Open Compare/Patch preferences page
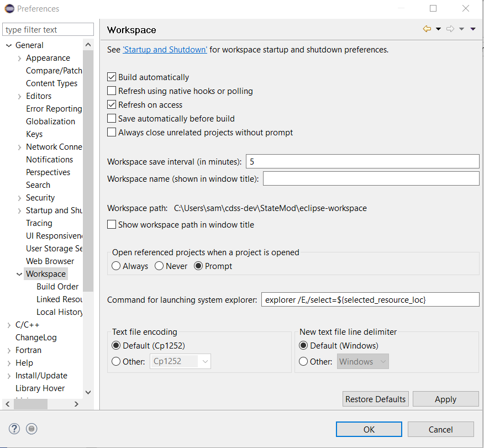This screenshot has height=448, width=484. tap(54, 71)
